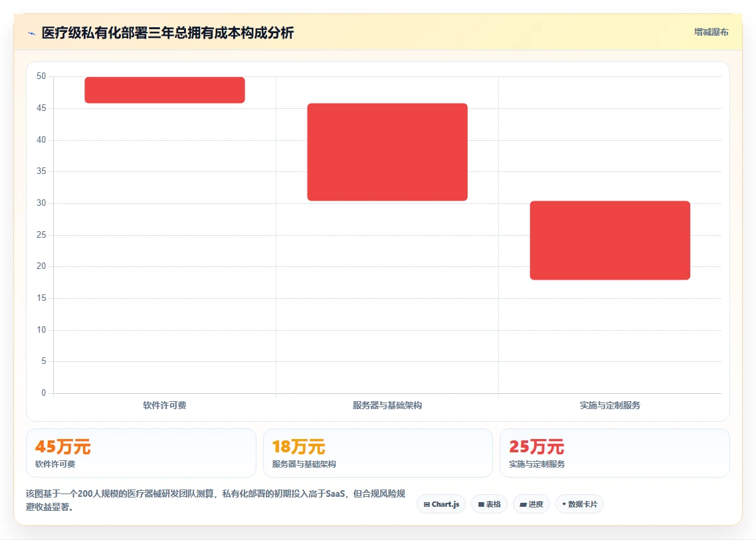Click the y-axis value 50
Viewport: 756px width, 540px height.
(41, 76)
